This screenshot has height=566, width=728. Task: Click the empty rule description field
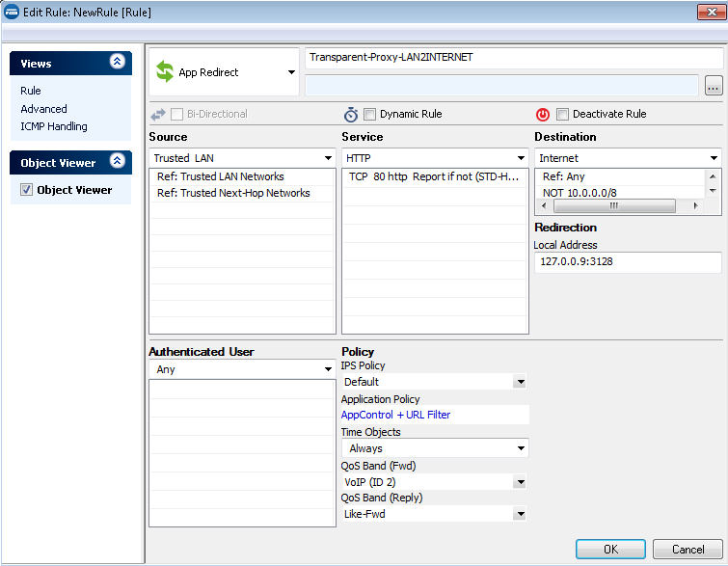(502, 86)
